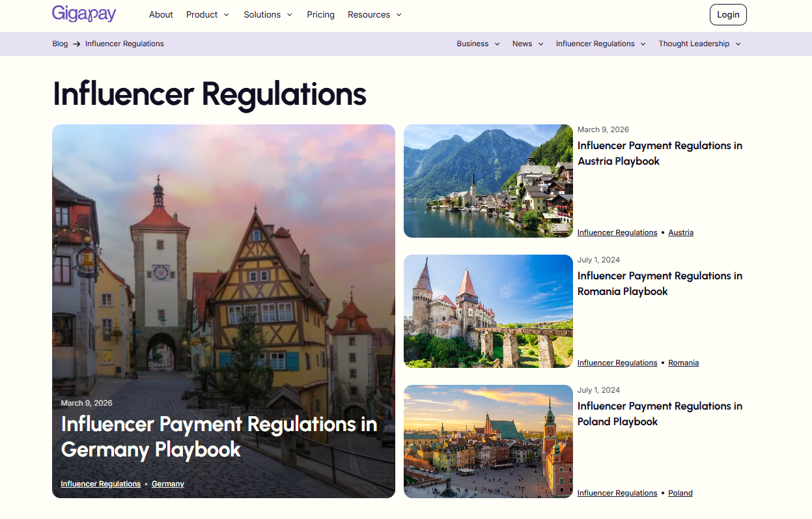
Task: Expand the Business chevron
Action: (497, 44)
